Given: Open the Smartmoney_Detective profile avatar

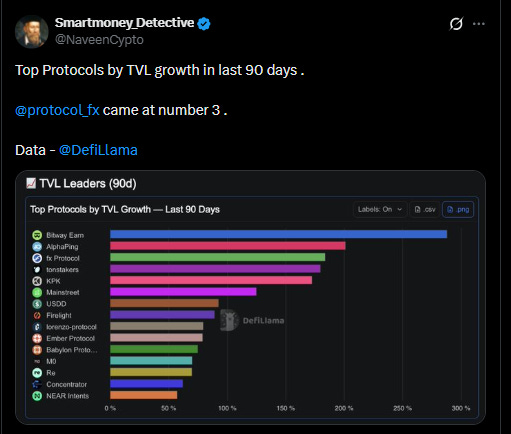Looking at the screenshot, I should point(32,32).
